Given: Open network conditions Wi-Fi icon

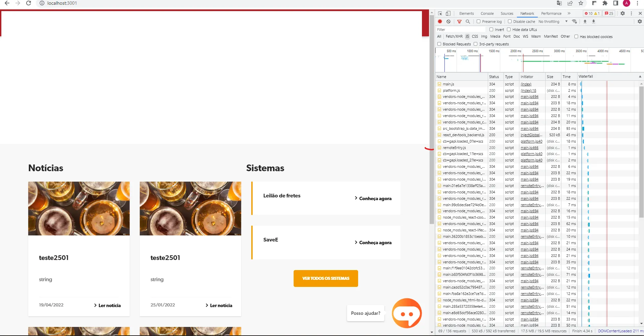Looking at the screenshot, I should coord(574,22).
